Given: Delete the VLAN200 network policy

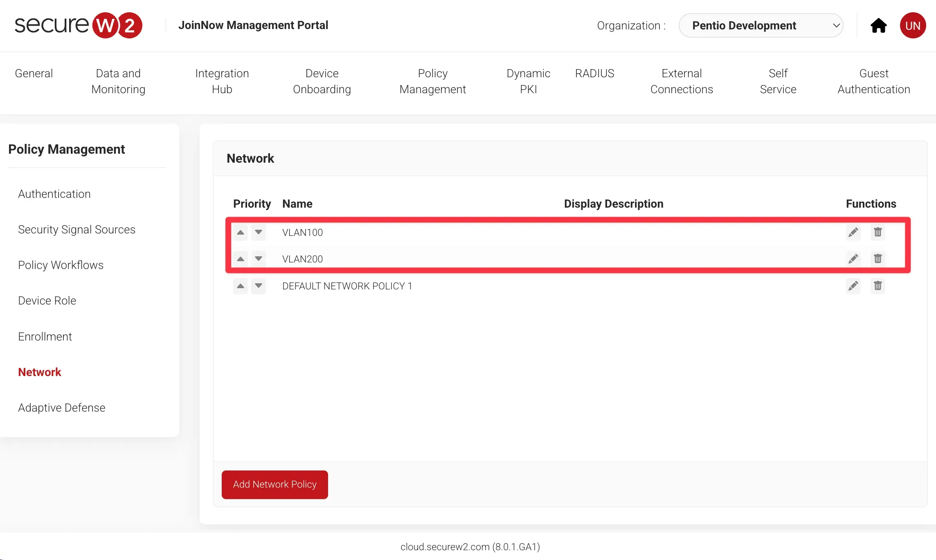Looking at the screenshot, I should point(877,259).
